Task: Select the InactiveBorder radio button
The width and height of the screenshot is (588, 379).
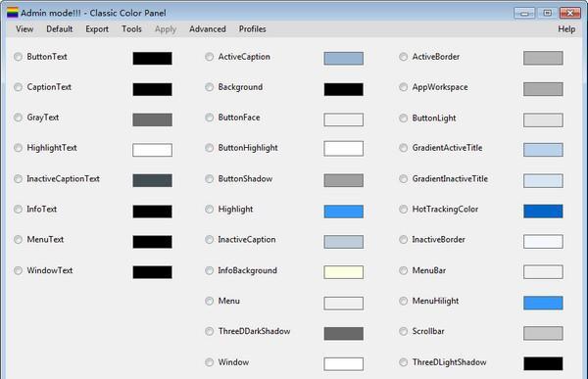Action: 403,239
